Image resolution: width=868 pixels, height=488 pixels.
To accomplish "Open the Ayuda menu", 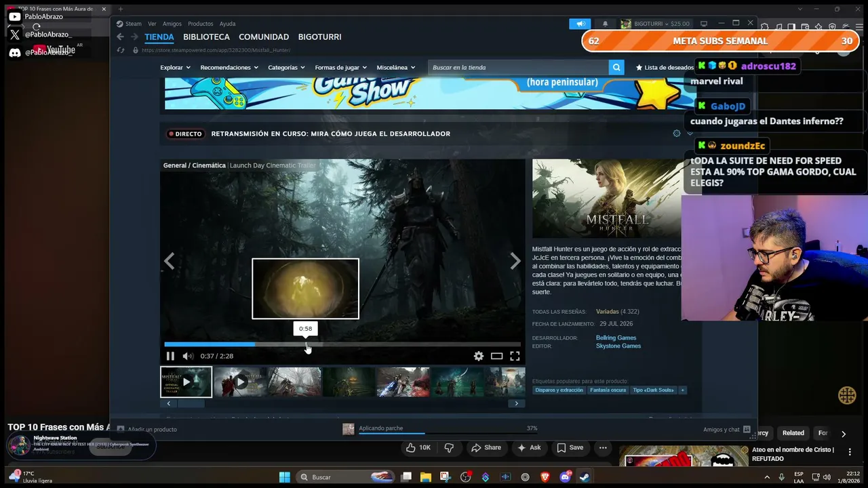I will 227,24.
